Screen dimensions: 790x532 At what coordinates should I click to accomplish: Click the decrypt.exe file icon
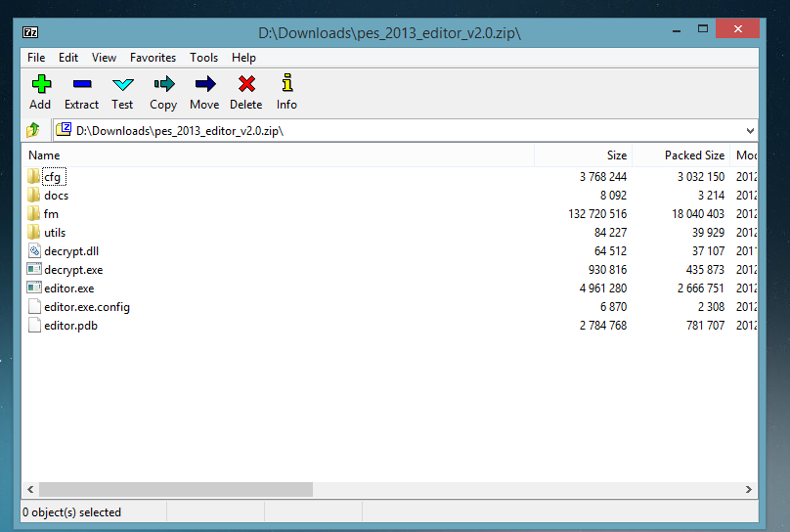34,269
